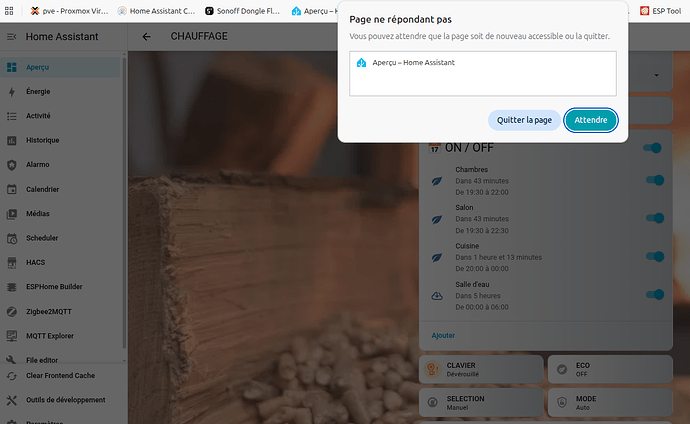Expand the dropdown arrow on the top card

tap(656, 75)
